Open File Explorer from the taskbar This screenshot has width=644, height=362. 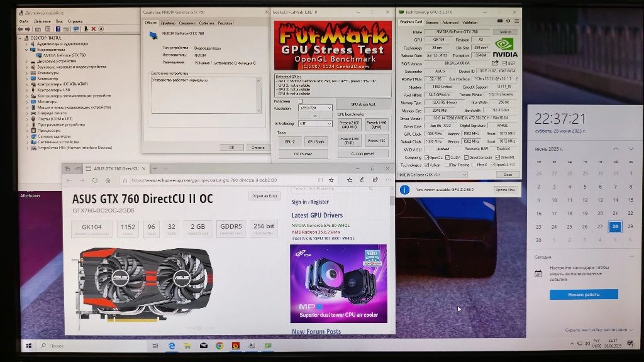click(187, 346)
